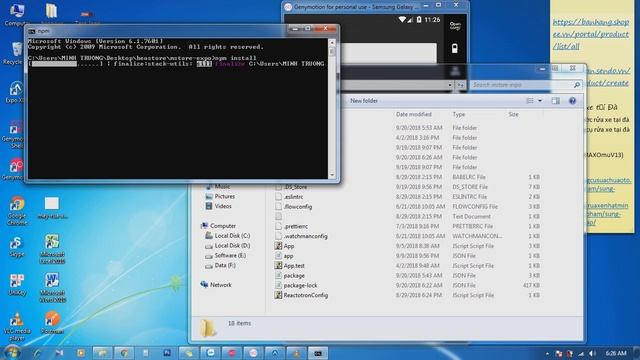Click the Explorer search input field
640x360 pixels.
(522, 85)
